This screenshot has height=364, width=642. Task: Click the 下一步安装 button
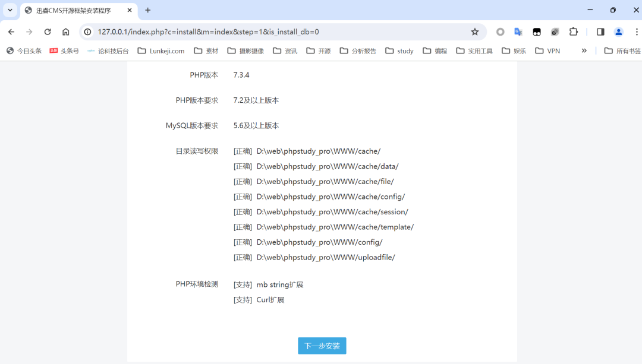322,346
